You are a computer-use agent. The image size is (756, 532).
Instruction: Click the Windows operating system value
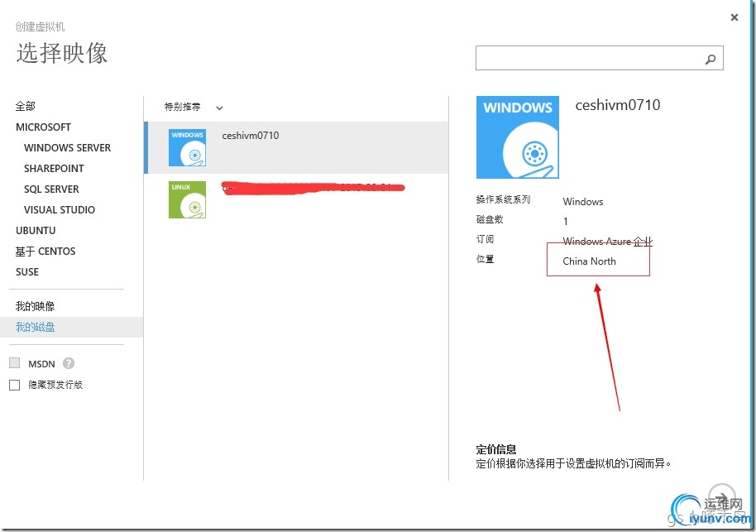coord(583,202)
